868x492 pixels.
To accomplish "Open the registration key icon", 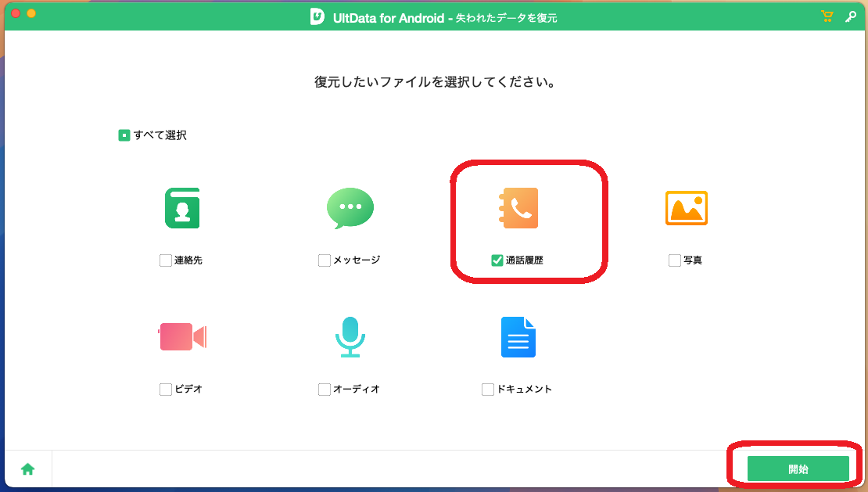I will (851, 16).
